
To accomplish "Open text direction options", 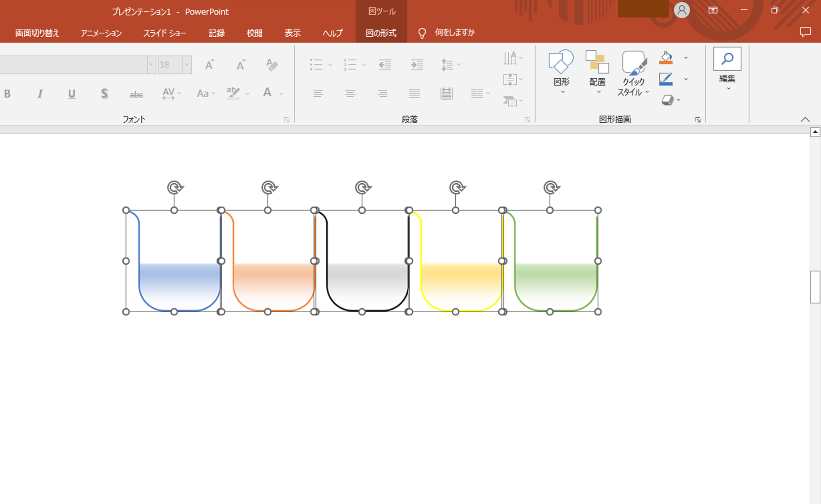I will (513, 58).
